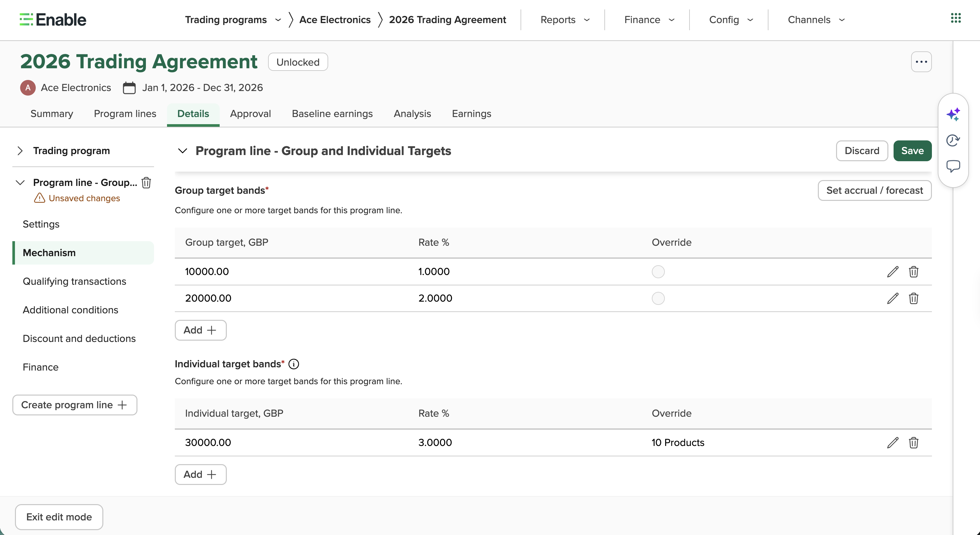Toggle override for the 20000.00 band
Image resolution: width=980 pixels, height=535 pixels.
[658, 298]
